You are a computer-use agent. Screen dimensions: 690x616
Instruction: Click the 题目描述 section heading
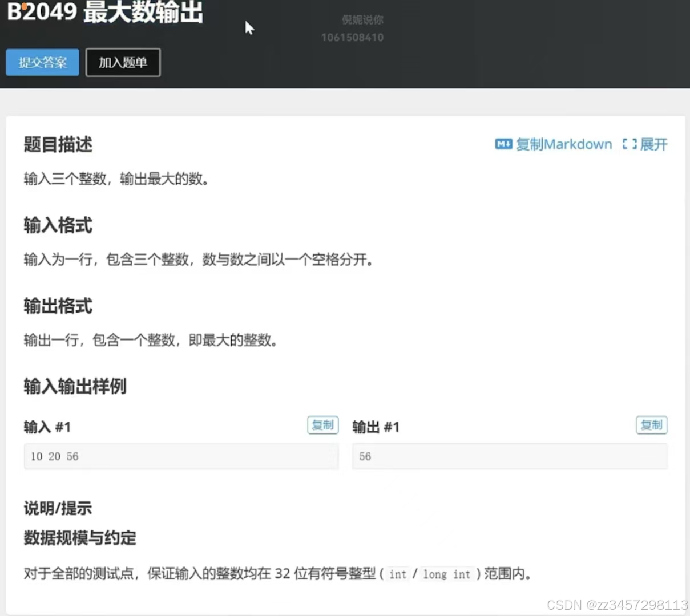tap(58, 145)
